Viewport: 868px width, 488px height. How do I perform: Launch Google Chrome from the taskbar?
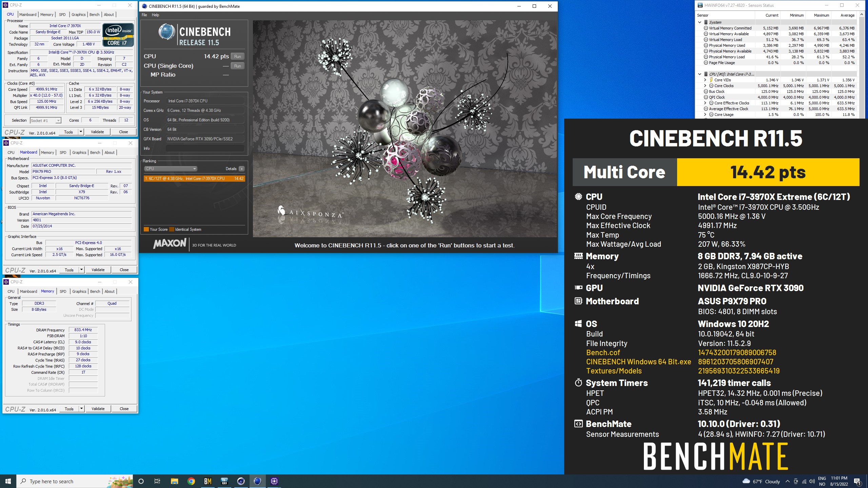click(x=191, y=481)
